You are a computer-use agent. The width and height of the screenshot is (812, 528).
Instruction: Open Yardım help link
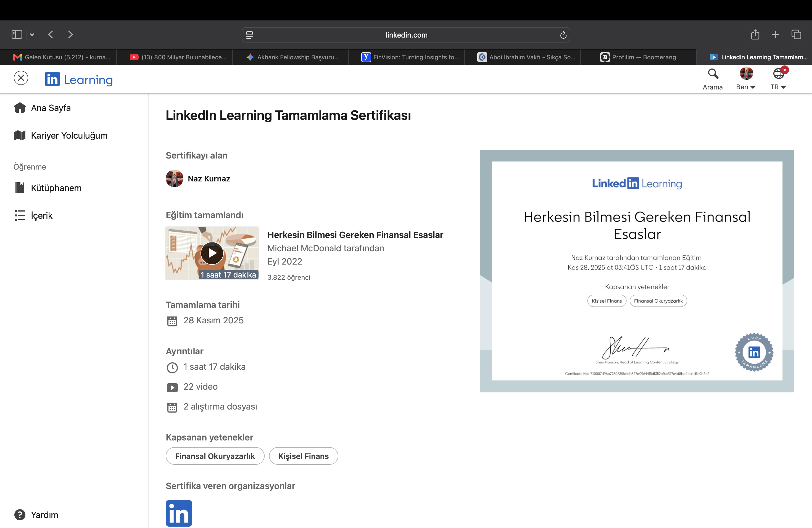36,515
